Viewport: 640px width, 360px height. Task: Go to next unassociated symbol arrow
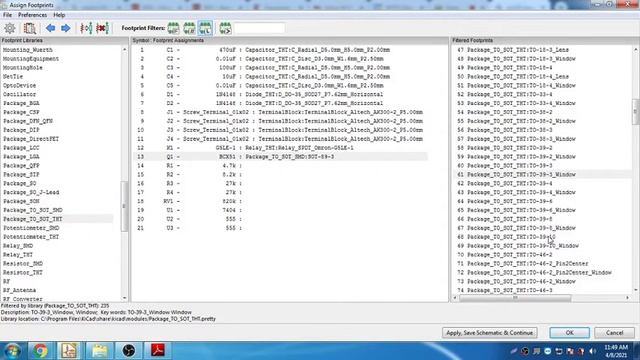click(66, 28)
